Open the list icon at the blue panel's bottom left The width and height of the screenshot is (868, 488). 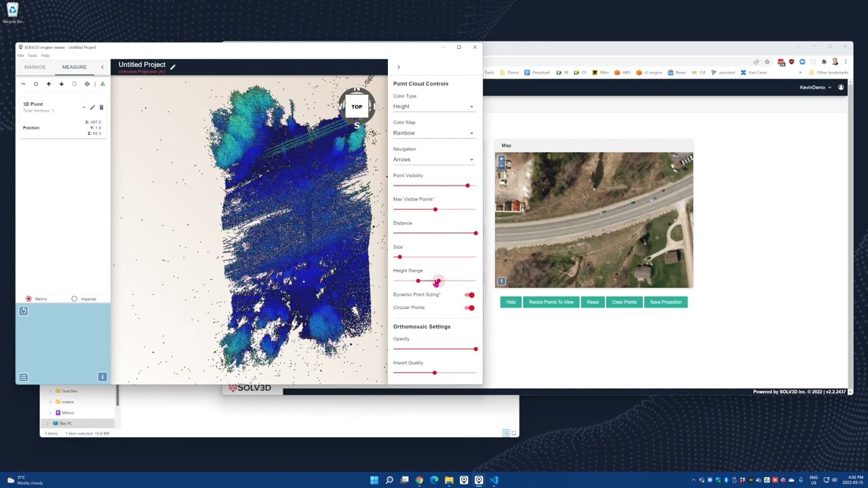tap(23, 377)
